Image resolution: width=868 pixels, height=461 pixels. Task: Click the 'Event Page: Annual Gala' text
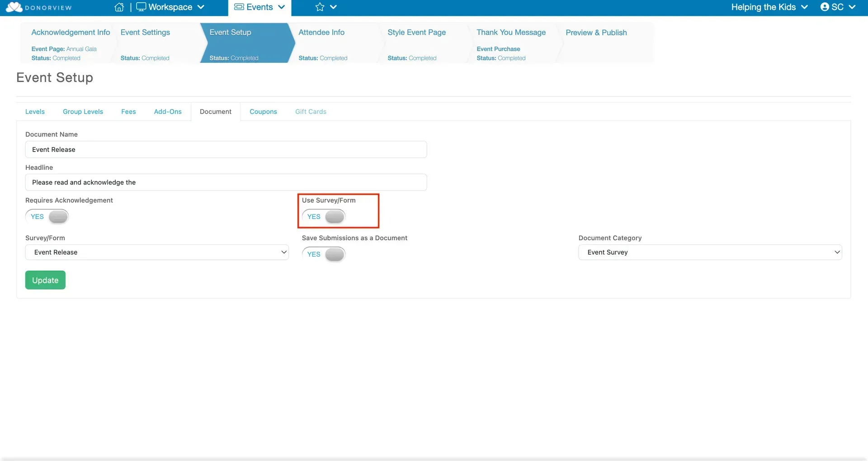pyautogui.click(x=64, y=49)
